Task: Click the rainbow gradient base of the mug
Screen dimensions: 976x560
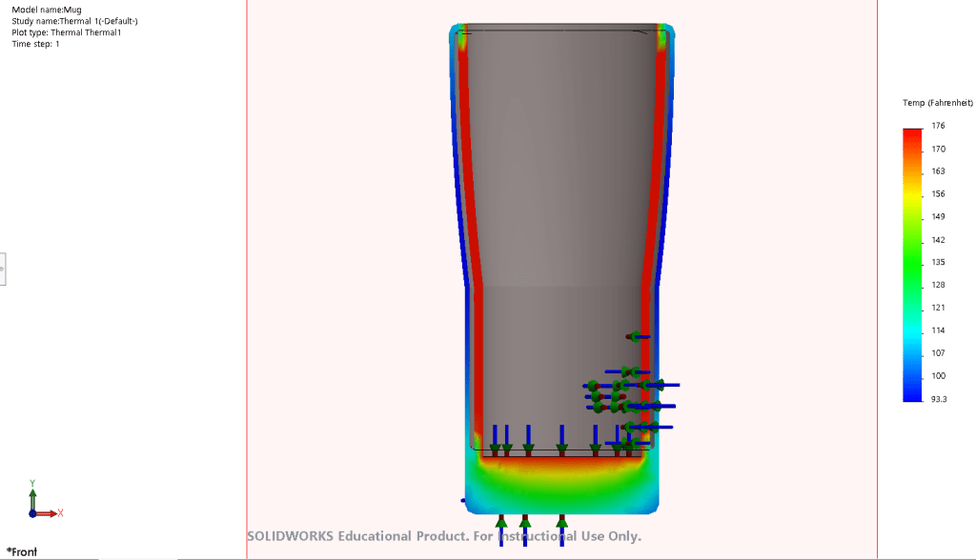Action: [562, 484]
